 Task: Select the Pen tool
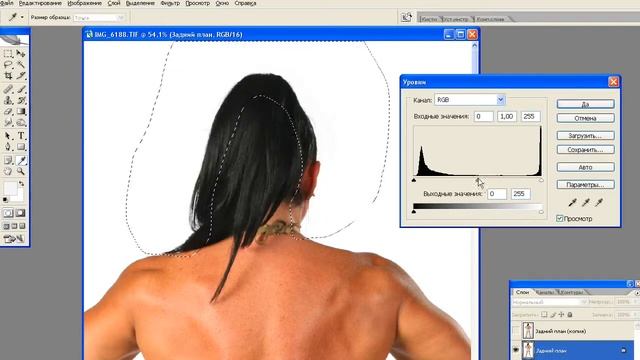(8, 147)
